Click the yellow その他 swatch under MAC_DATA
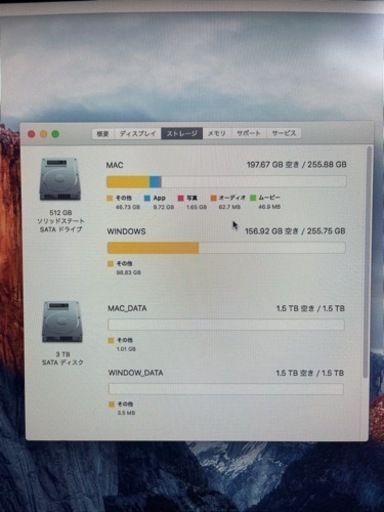The height and width of the screenshot is (512, 384). [111, 340]
